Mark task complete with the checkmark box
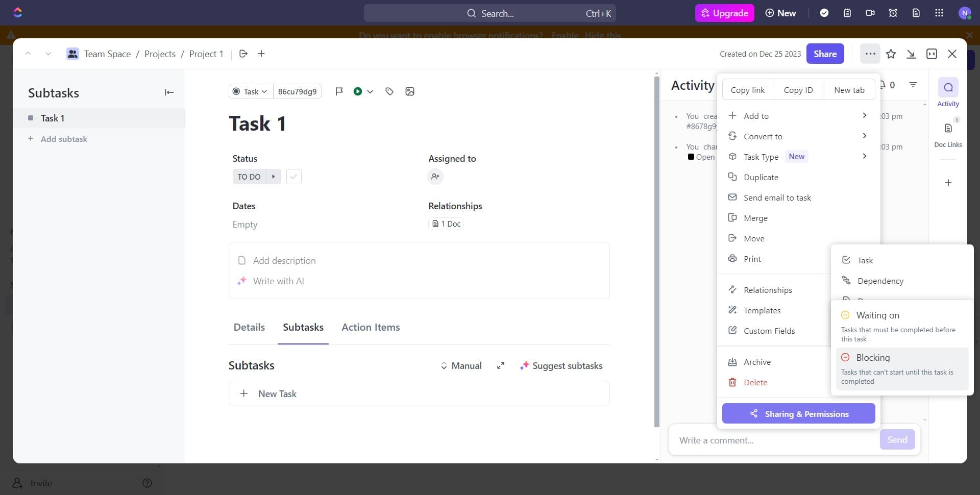 [293, 177]
